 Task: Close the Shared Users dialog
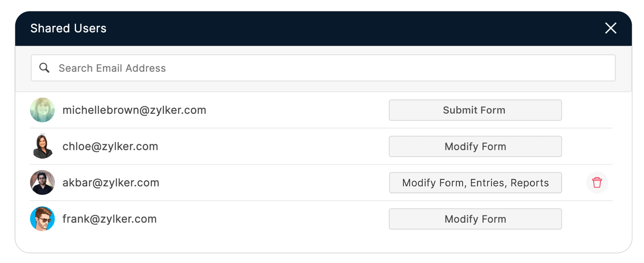[x=611, y=28]
